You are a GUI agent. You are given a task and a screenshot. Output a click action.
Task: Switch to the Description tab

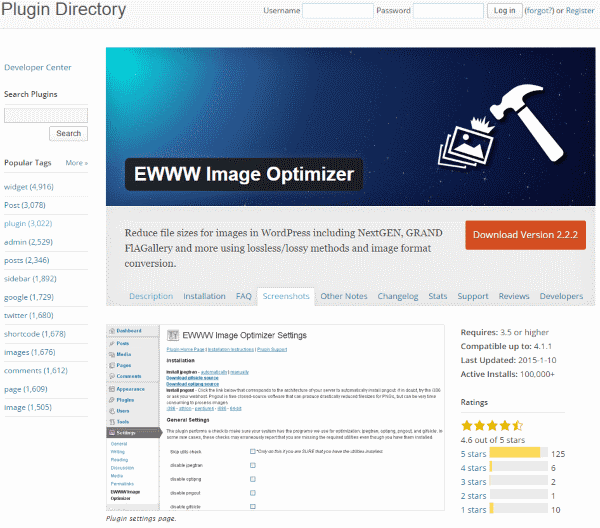tap(151, 296)
